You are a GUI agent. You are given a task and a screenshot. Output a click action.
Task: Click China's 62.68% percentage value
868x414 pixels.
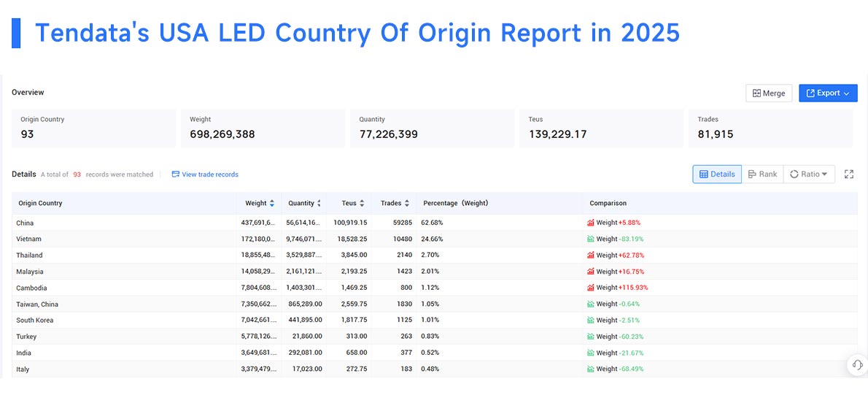coord(432,223)
